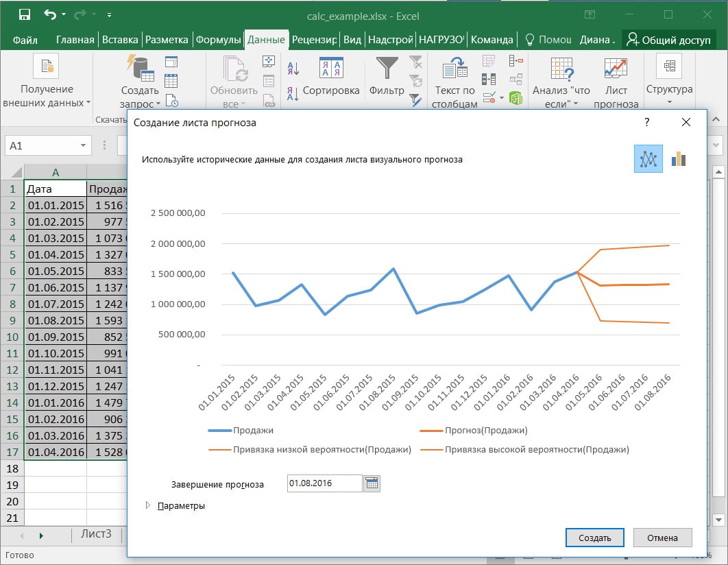This screenshot has width=728, height=565.
Task: Click the Recent Sources icon
Action: pyautogui.click(x=171, y=100)
